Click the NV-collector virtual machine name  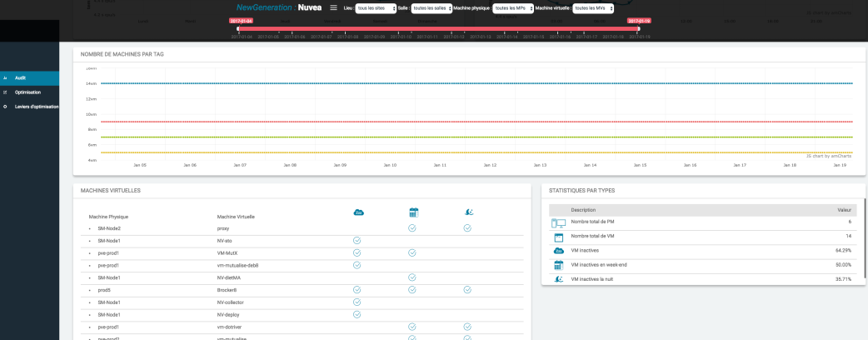230,302
